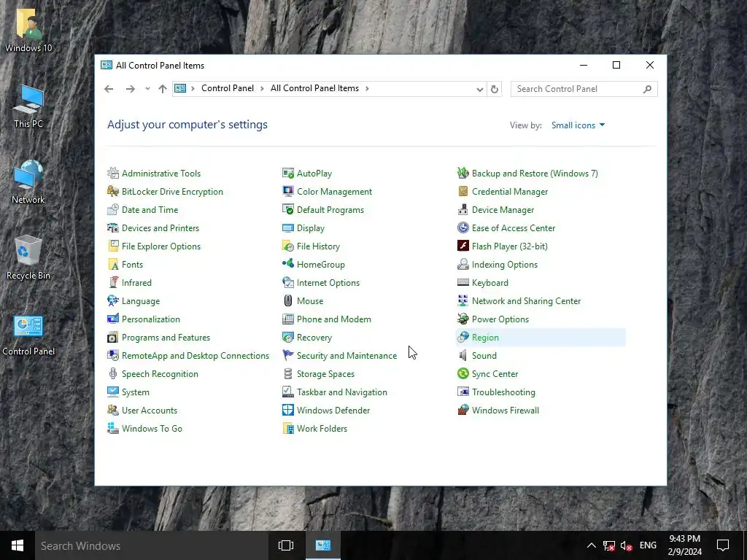Screen dimensions: 747x560
Task: Open the View by Small icons dropdown
Action: [x=578, y=125]
